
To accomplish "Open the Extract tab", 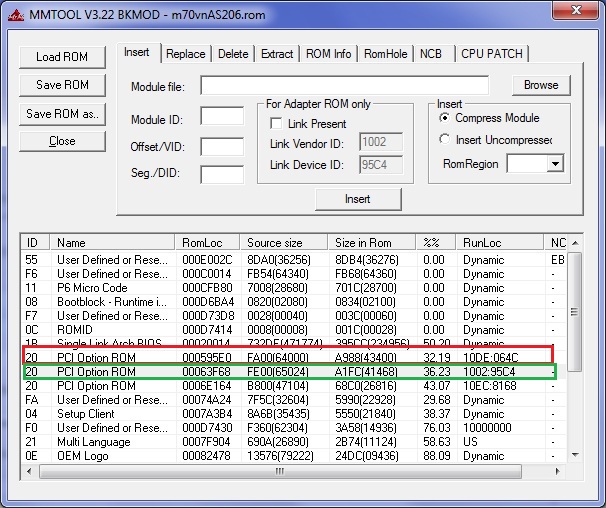I will [x=277, y=54].
